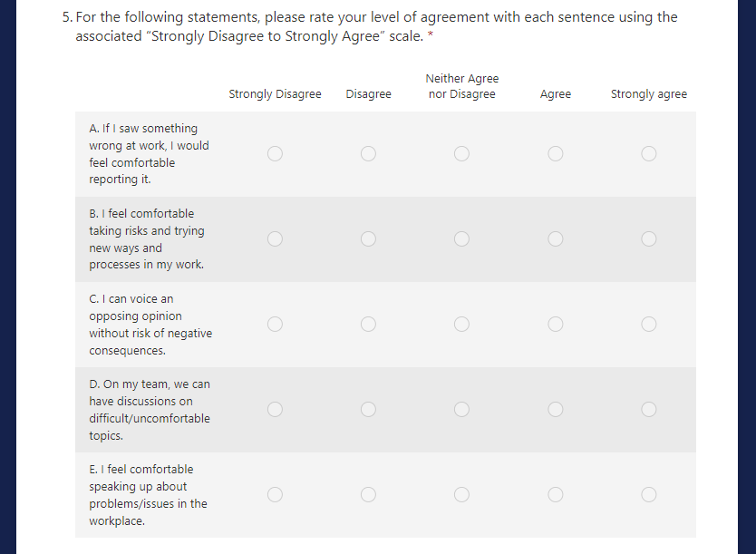This screenshot has width=756, height=554.
Task: Select Disagree for statement E
Action: coord(368,495)
